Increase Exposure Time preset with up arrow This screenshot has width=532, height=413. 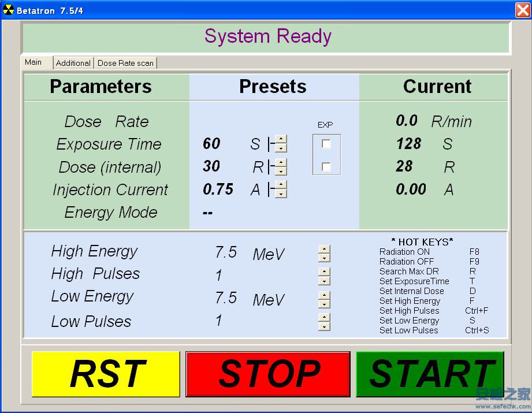tap(281, 139)
